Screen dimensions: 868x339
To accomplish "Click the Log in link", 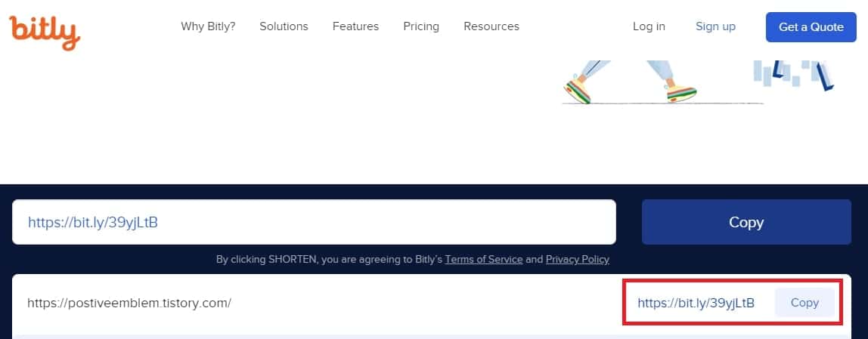I will 649,26.
